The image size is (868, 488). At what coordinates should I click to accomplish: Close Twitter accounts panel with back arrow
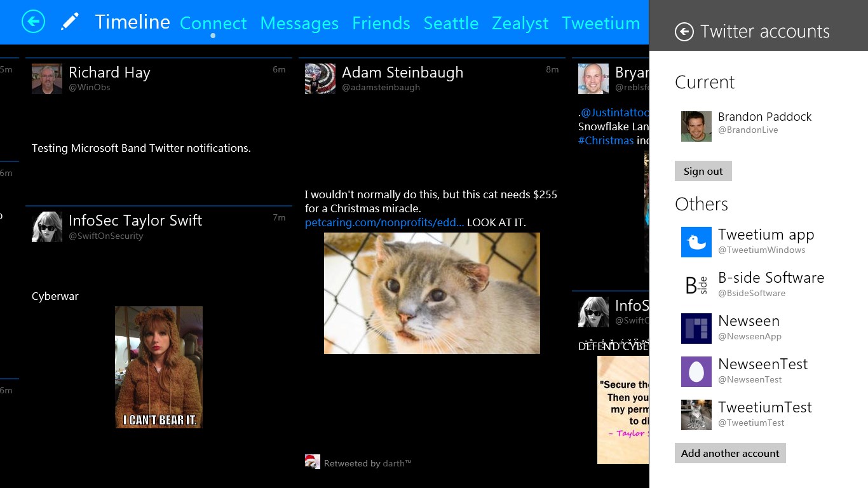pos(684,32)
